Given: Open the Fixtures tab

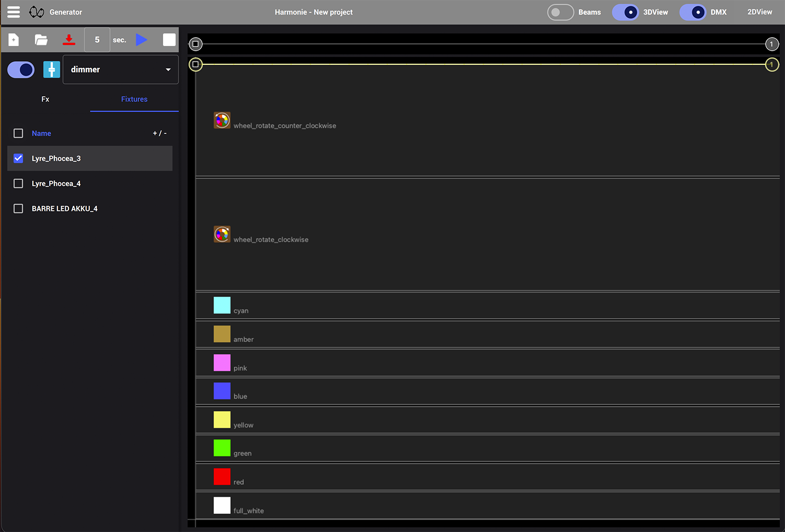Looking at the screenshot, I should click(134, 99).
